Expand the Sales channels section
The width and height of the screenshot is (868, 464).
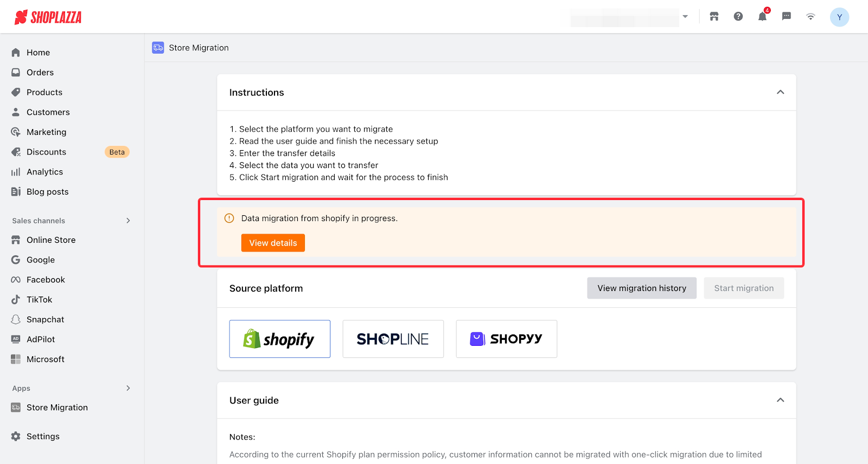click(x=128, y=221)
